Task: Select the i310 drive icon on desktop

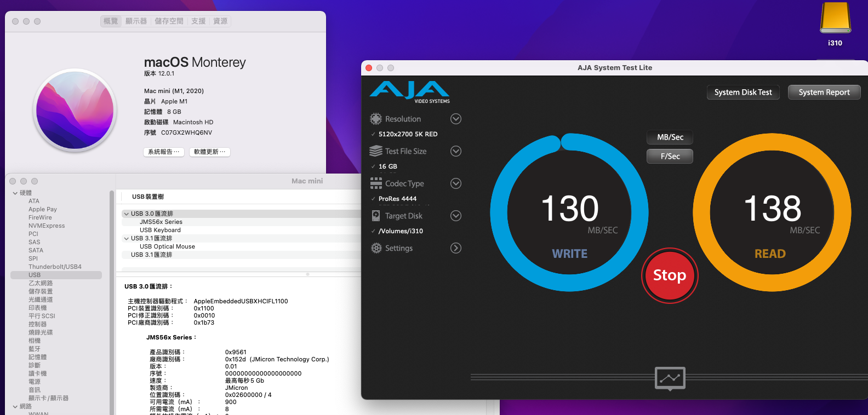Action: click(x=835, y=19)
